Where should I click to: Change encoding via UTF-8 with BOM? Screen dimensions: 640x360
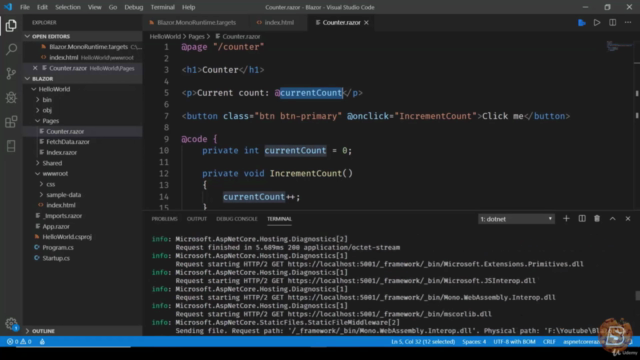[514, 342]
